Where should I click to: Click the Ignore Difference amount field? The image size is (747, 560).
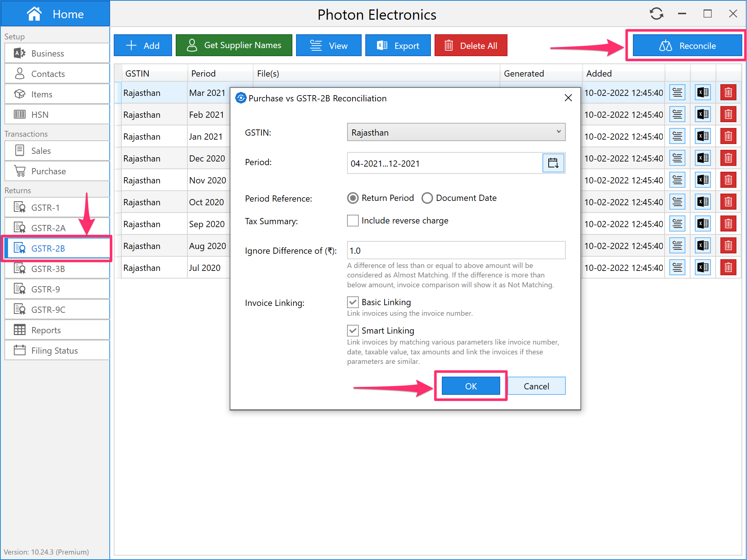coord(456,250)
